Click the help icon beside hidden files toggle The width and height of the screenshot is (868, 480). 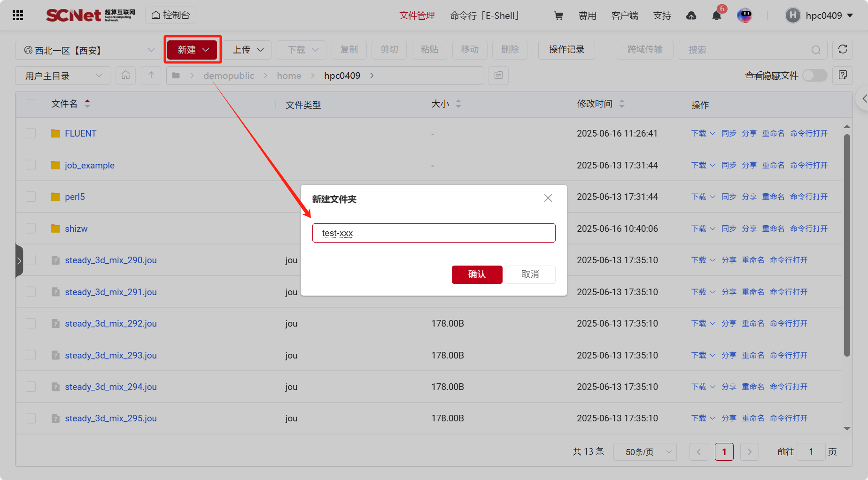click(842, 75)
